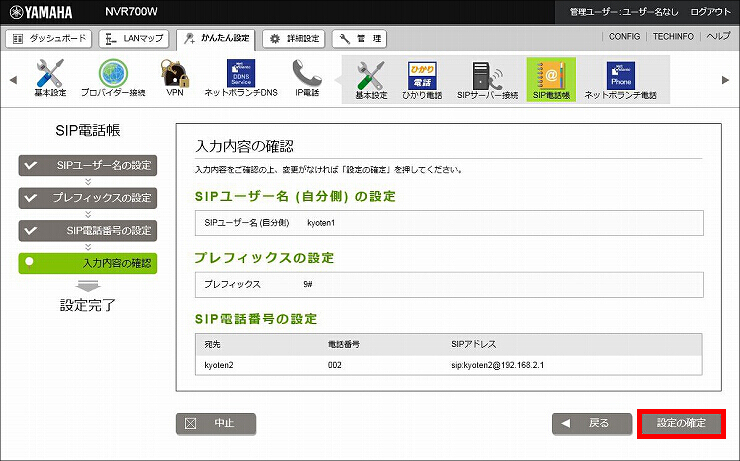Open the 管理 tab
Viewport: 740px width, 461px height.
click(359, 39)
